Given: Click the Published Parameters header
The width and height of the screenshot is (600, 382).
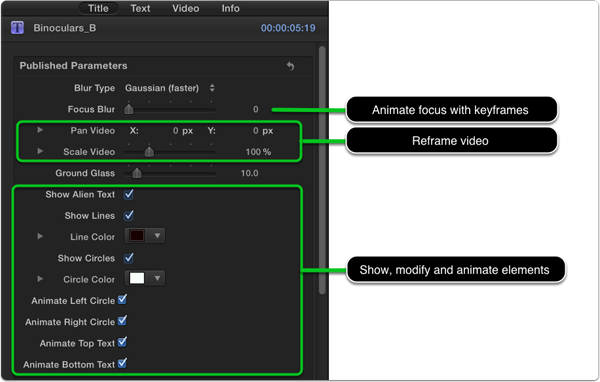Looking at the screenshot, I should (x=73, y=66).
